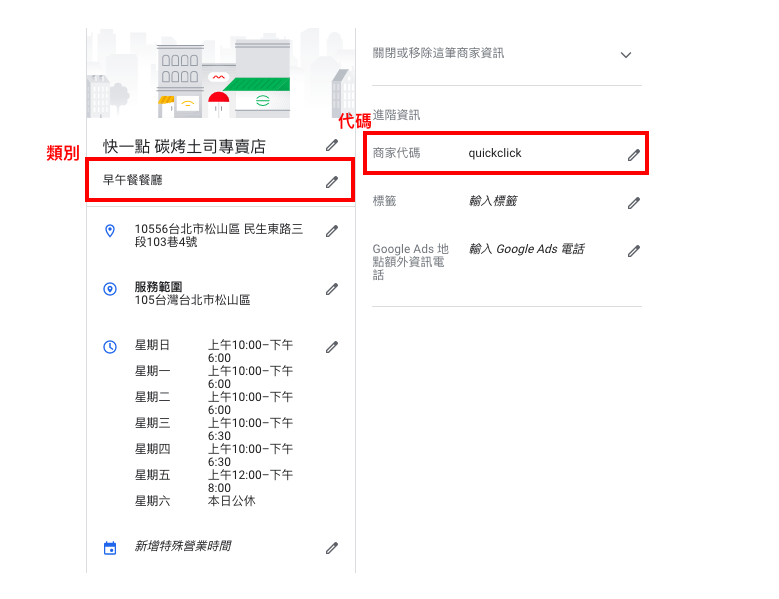
Task: Click the 進階資訊 heading
Action: [x=396, y=115]
